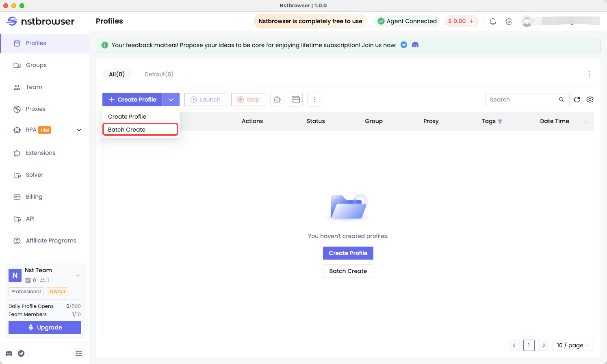Click the Stop button

[248, 100]
